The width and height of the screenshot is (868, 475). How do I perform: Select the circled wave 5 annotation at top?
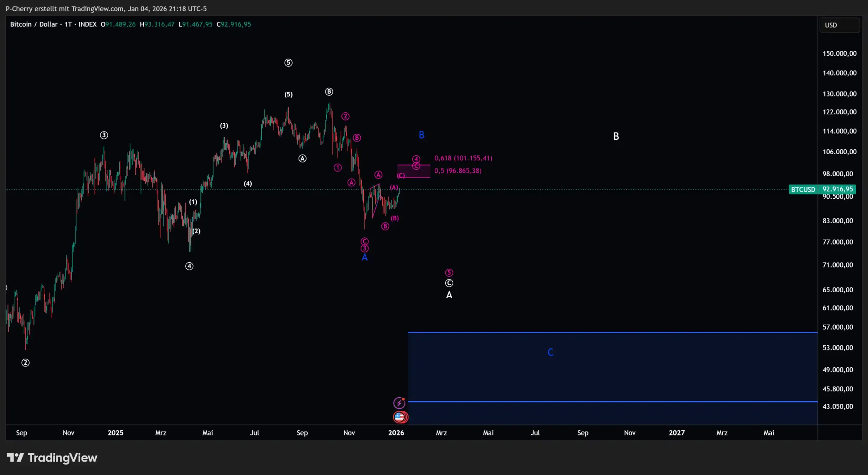(289, 63)
